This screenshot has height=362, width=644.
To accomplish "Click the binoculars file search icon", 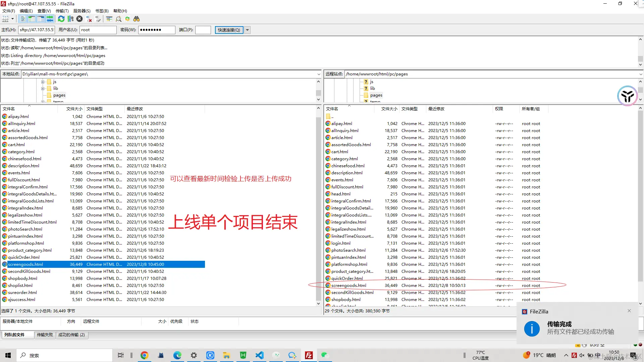I will coord(137,19).
